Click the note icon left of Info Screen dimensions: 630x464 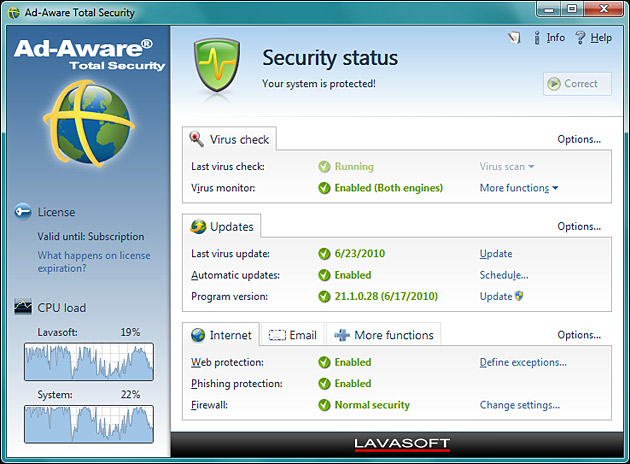(x=515, y=38)
